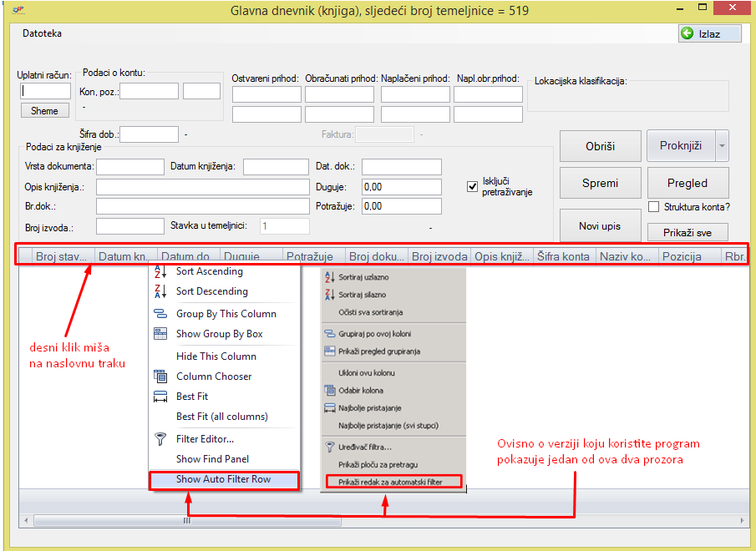The image size is (756, 551).
Task: Enable the Struktura konta? checkbox
Action: [x=654, y=207]
